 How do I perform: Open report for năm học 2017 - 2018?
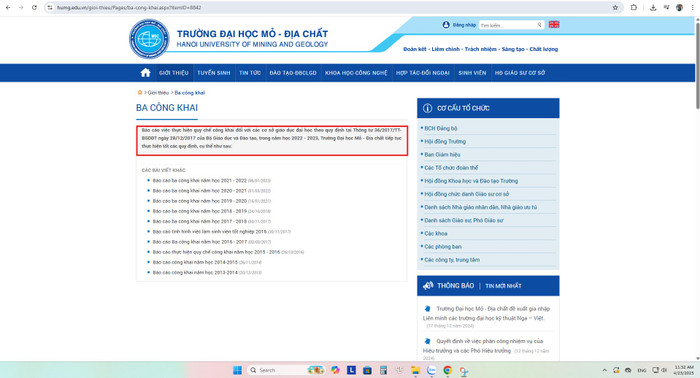click(x=200, y=221)
